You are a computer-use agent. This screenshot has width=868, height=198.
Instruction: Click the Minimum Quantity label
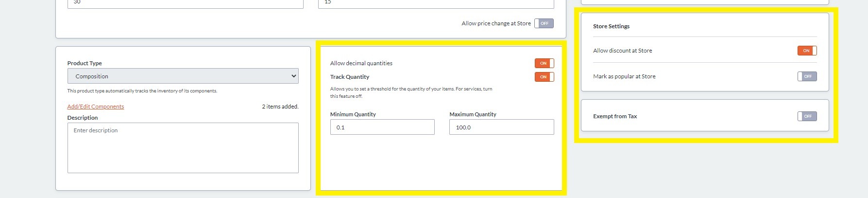pyautogui.click(x=353, y=114)
